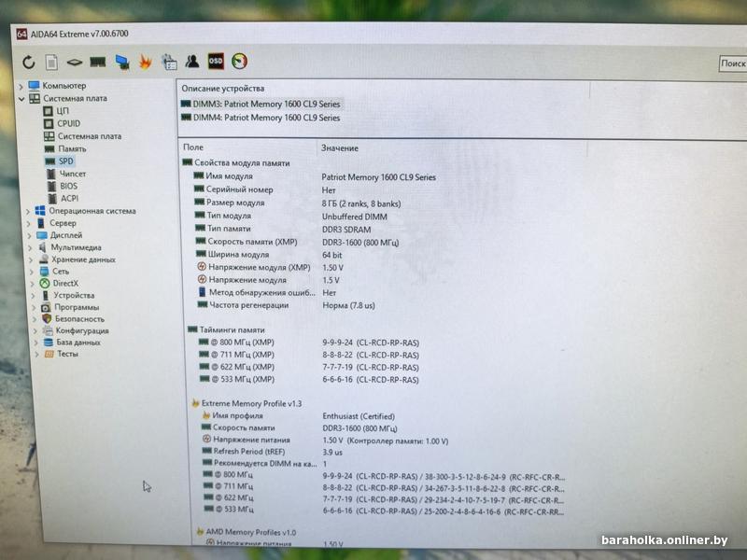Screen dimensions: 747x560
Task: Expand the Устройства tree node
Action: tap(34, 296)
